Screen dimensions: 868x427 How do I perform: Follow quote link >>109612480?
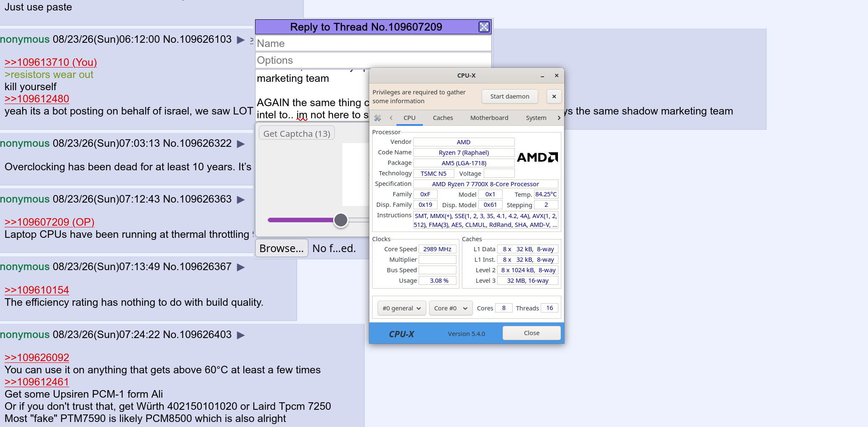[37, 99]
